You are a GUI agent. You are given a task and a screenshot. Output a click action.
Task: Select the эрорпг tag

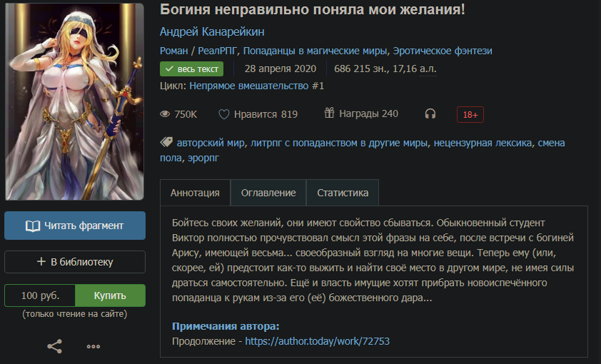(203, 158)
